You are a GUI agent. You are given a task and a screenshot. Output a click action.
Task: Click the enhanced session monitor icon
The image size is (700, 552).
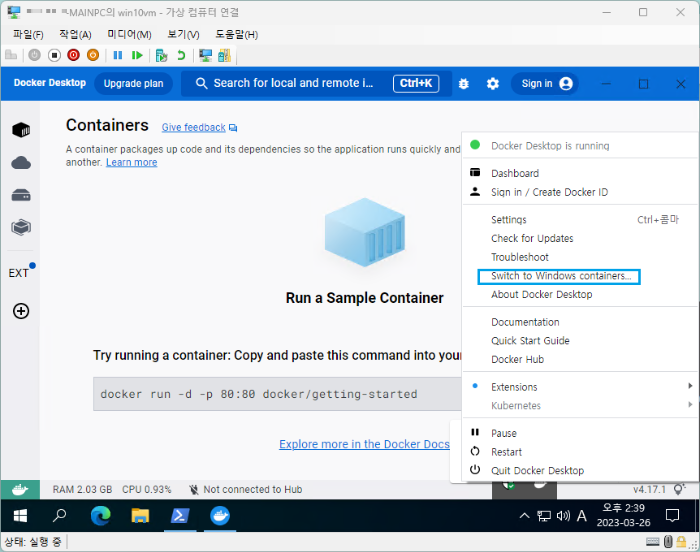click(x=205, y=55)
